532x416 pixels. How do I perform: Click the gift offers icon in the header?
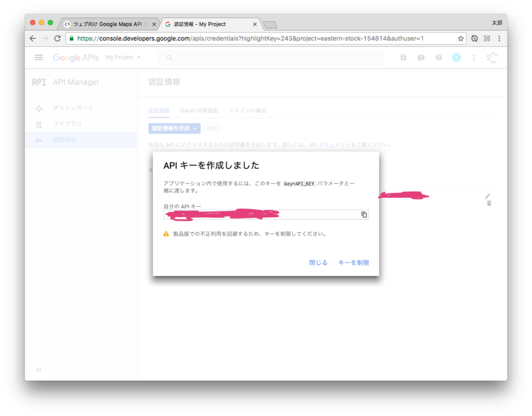coord(403,58)
